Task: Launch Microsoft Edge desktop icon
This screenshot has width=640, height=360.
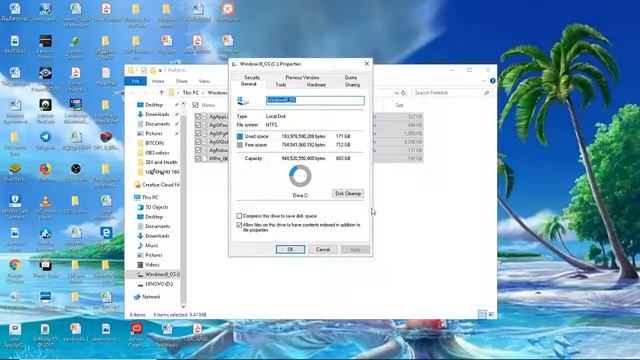Action: [x=106, y=238]
